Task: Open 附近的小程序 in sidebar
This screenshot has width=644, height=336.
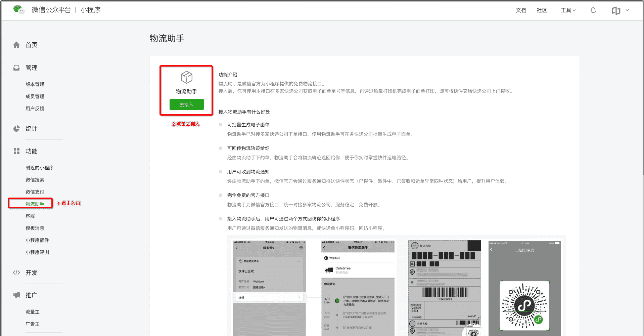Action: (40, 168)
